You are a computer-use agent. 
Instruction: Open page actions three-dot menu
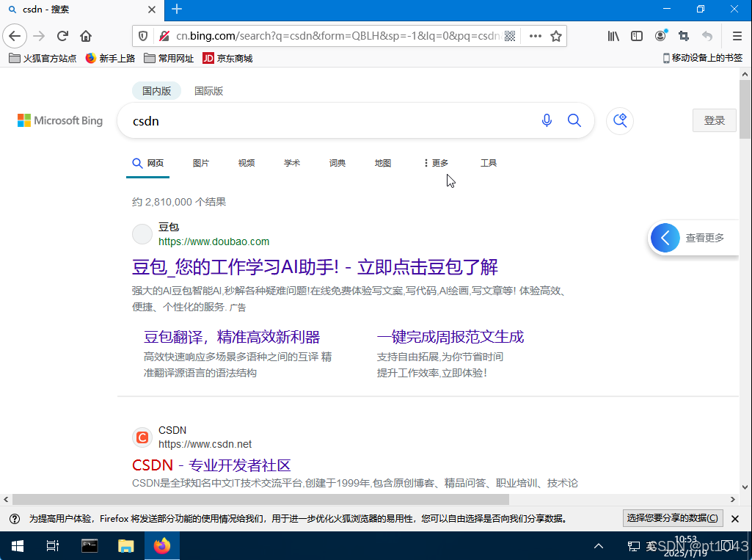point(536,36)
